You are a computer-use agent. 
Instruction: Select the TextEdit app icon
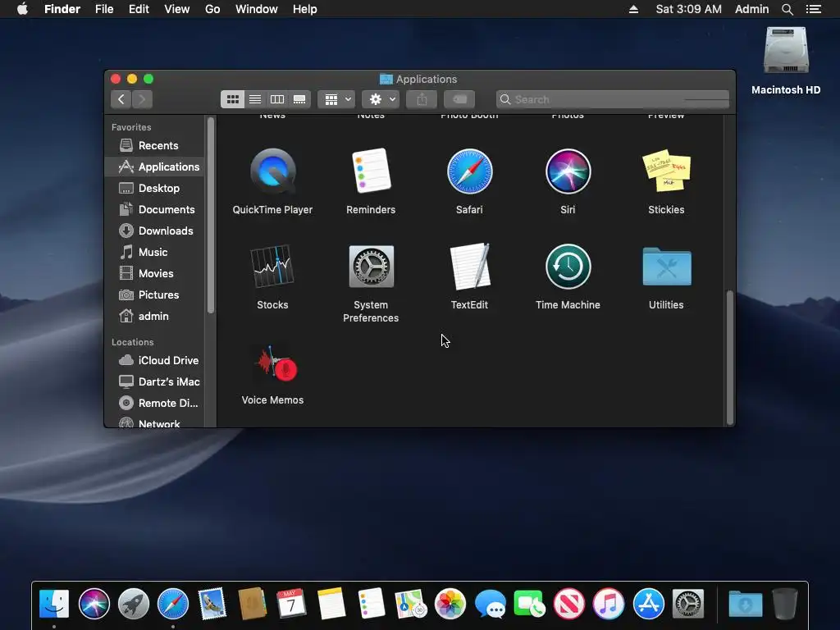click(470, 267)
